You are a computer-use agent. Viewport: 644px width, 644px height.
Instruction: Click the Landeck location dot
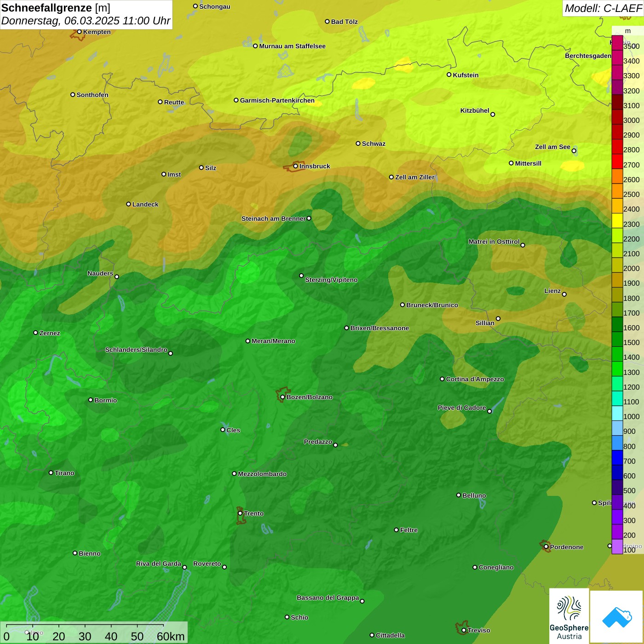128,204
